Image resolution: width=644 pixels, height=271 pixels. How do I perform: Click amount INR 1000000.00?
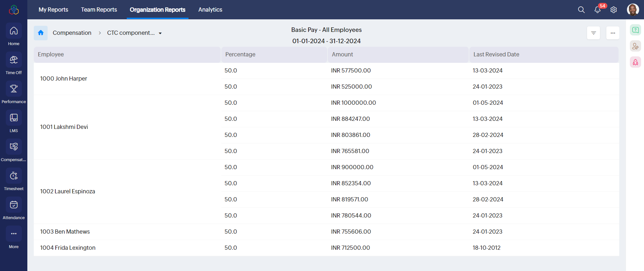[354, 103]
